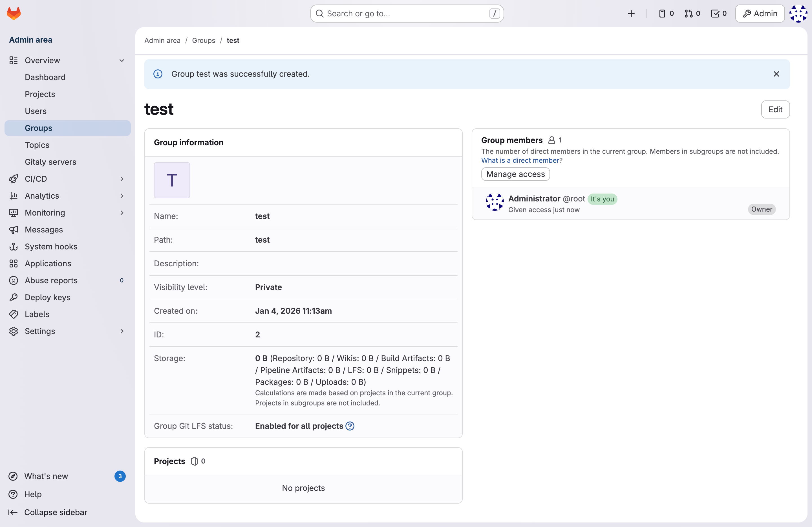
Task: Open the plus create new menu
Action: pos(631,14)
